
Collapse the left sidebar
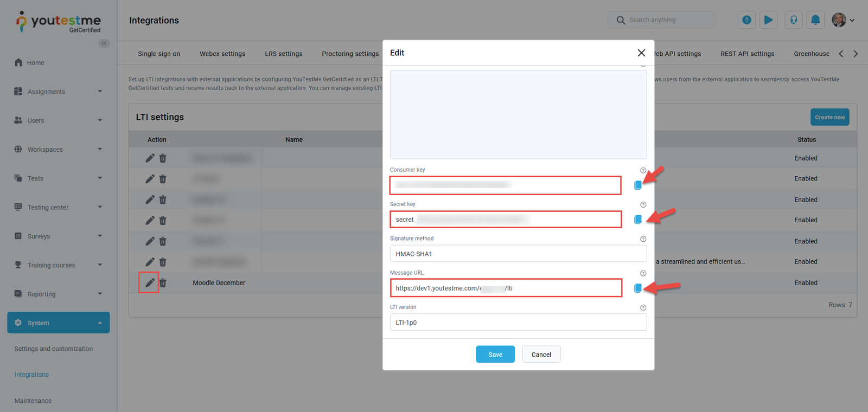pyautogui.click(x=104, y=43)
